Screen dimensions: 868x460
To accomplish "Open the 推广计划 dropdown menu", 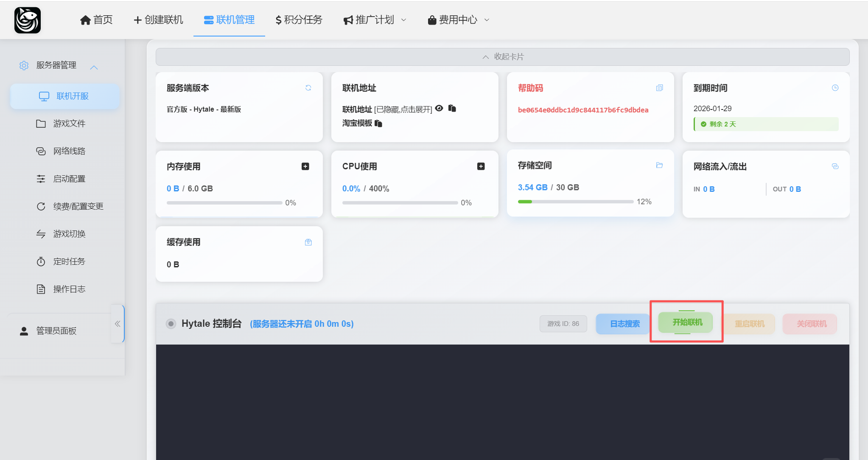I will coord(375,20).
